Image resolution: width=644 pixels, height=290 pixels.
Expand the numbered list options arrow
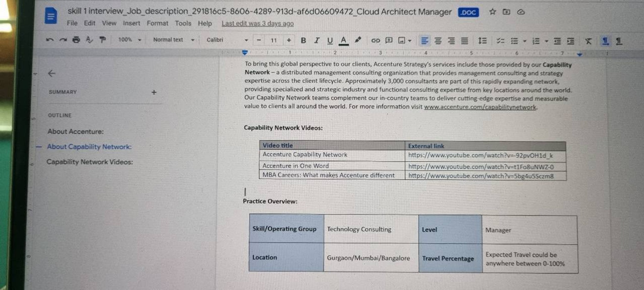tap(546, 41)
